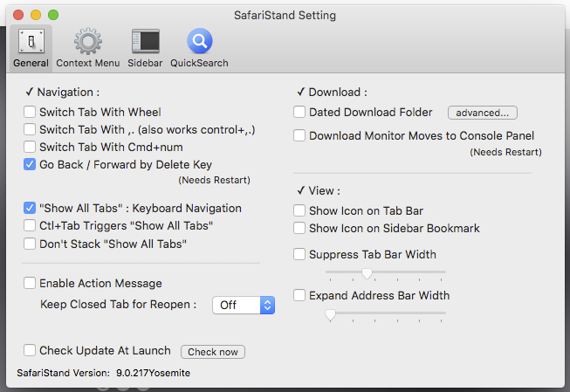This screenshot has width=570, height=392.
Task: Open the Sidebar settings icon
Action: coord(145,42)
